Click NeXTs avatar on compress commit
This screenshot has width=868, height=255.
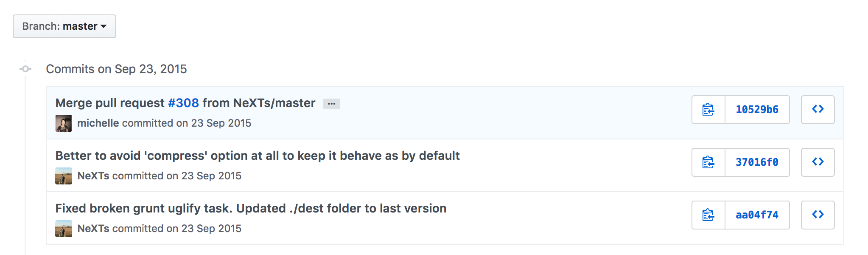[x=64, y=176]
